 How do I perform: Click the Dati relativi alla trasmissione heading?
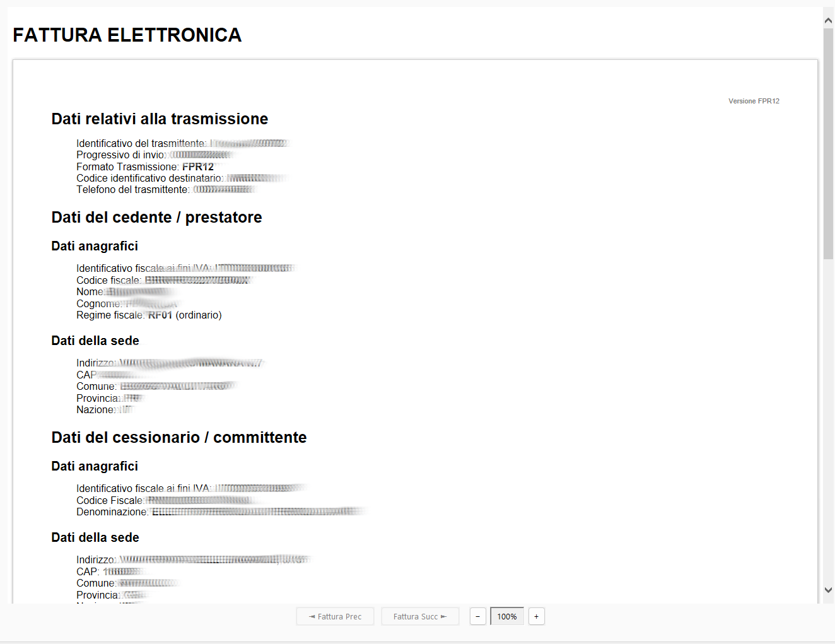click(160, 119)
